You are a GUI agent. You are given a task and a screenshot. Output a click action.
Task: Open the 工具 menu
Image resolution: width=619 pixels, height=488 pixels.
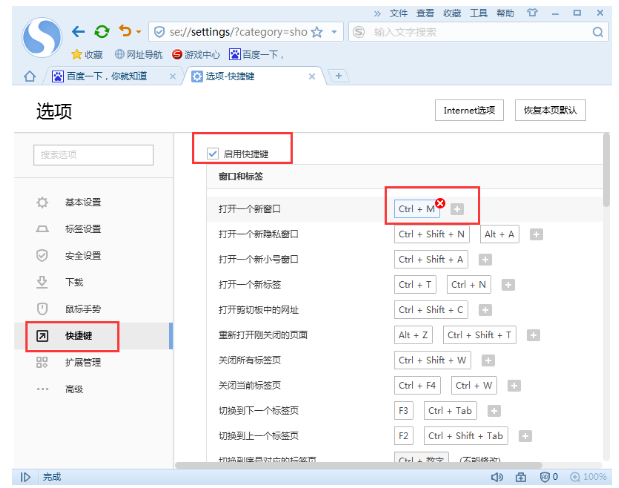click(x=478, y=13)
